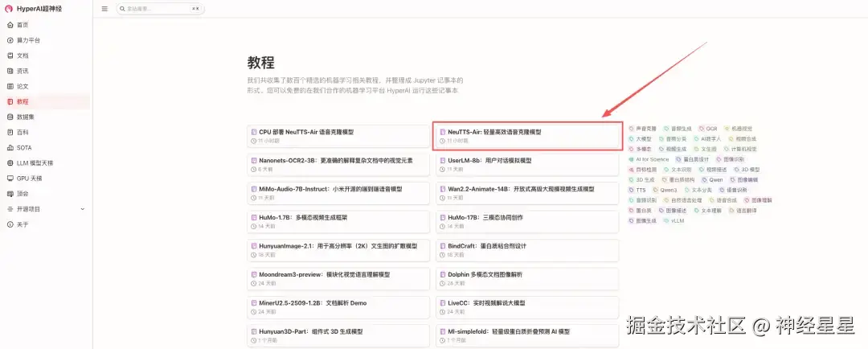The width and height of the screenshot is (868, 349).
Task: Open MiMo-Audio-7B-Instruct tutorial card
Action: (x=338, y=193)
